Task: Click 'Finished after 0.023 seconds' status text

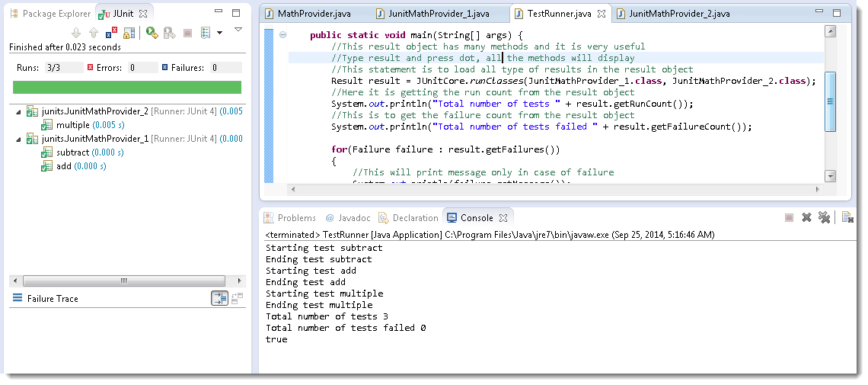Action: (65, 47)
